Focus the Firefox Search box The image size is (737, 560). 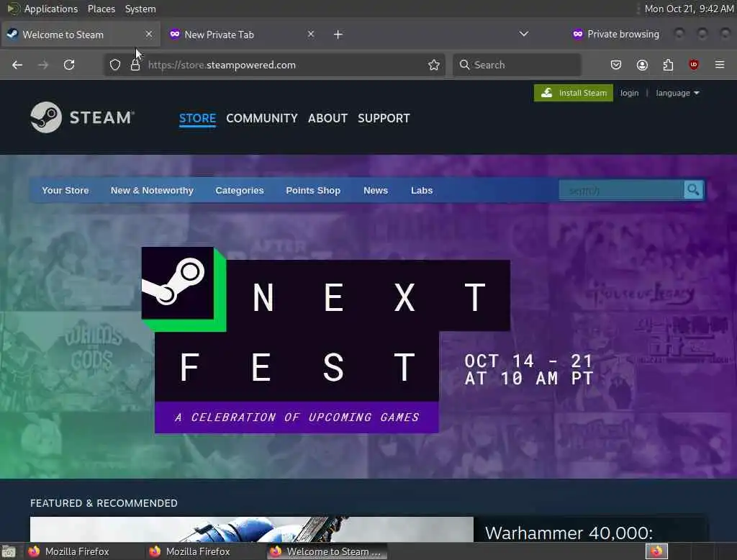tap(517, 65)
